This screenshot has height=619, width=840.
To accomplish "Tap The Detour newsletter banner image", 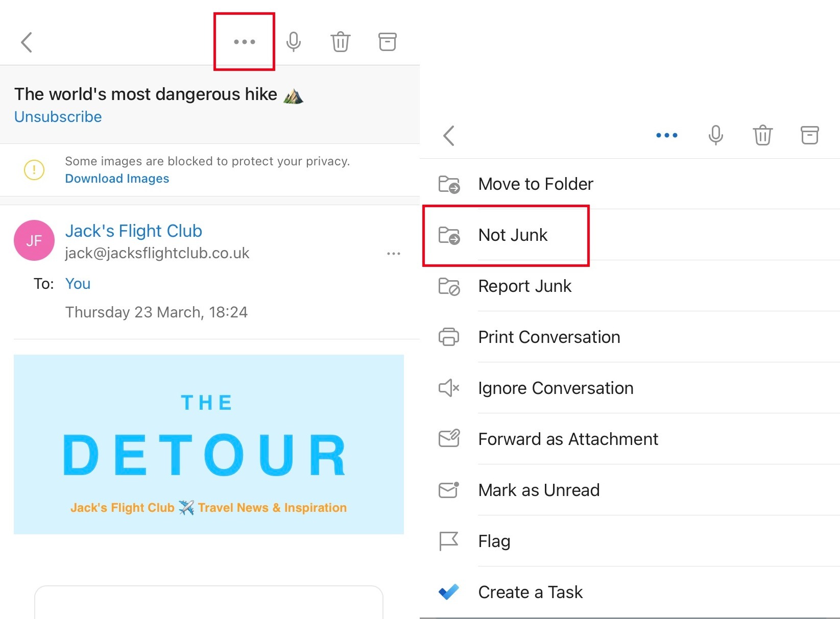I will 208,444.
